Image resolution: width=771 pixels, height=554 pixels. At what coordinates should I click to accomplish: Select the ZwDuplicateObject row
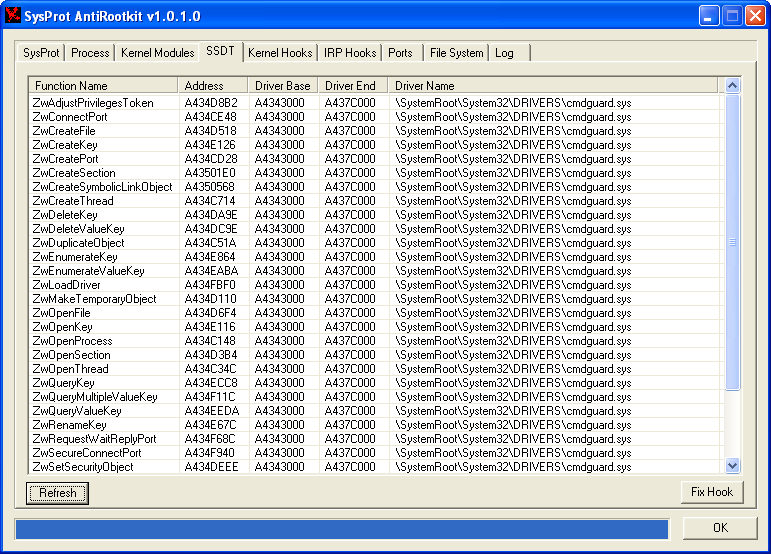374,243
